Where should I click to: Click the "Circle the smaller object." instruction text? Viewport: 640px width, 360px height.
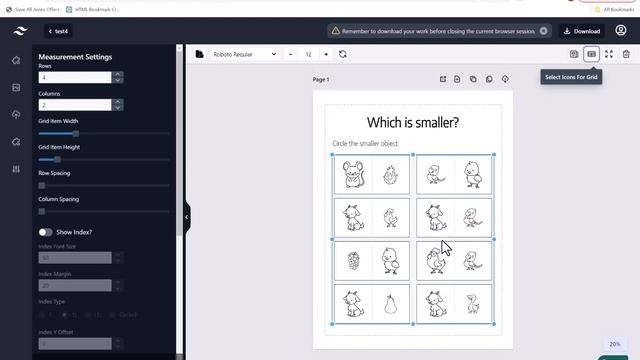[x=365, y=144]
